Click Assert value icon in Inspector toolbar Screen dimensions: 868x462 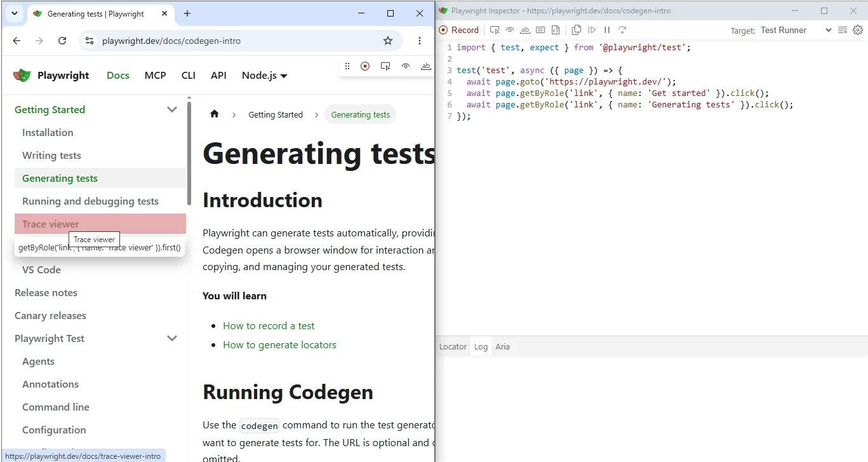(x=540, y=30)
